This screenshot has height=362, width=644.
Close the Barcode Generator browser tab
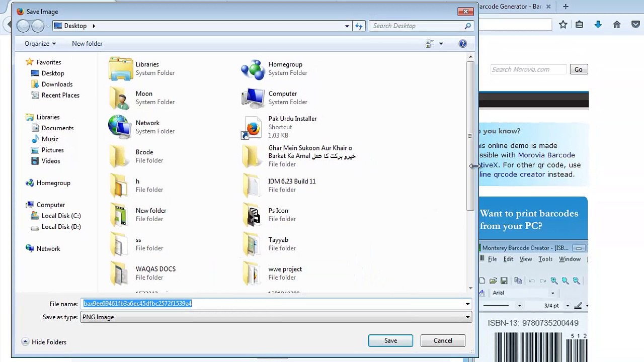[x=548, y=7]
